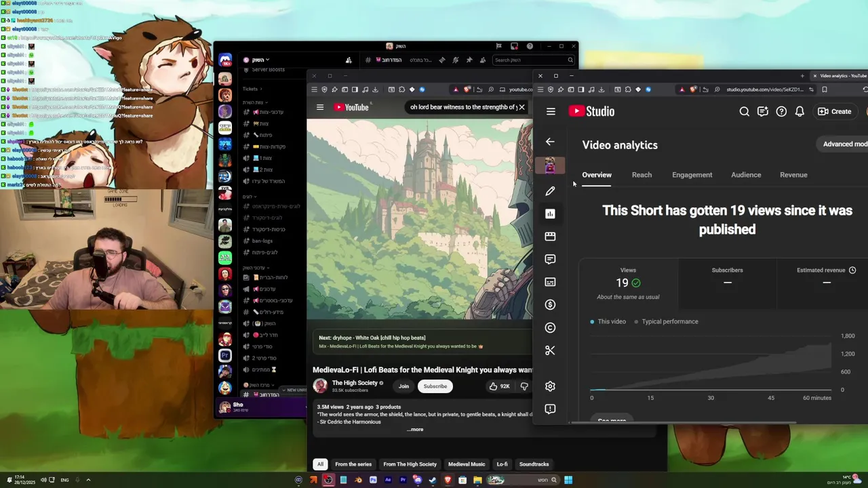This screenshot has height=488, width=868.
Task: Open Discord direct messages home icon
Action: tap(225, 60)
